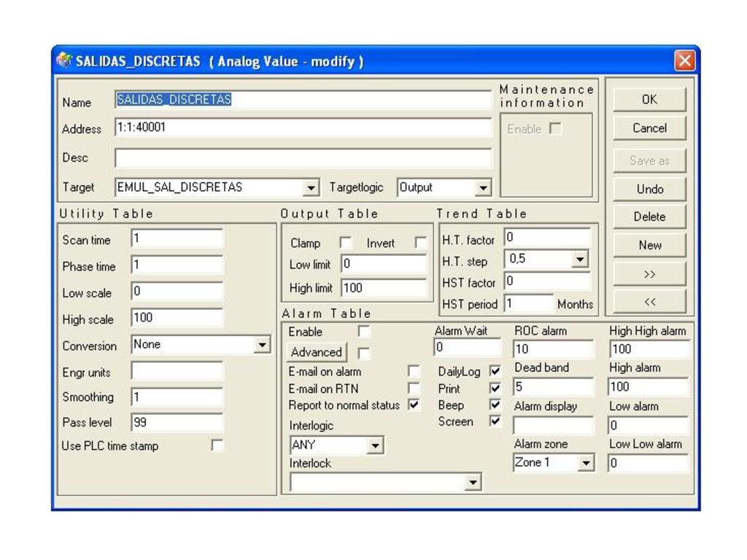747x560 pixels.
Task: Click the HST factor field
Action: [x=547, y=281]
